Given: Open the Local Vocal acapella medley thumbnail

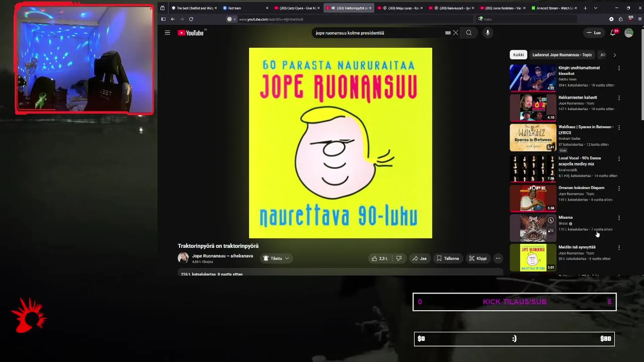Looking at the screenshot, I should pos(533,168).
